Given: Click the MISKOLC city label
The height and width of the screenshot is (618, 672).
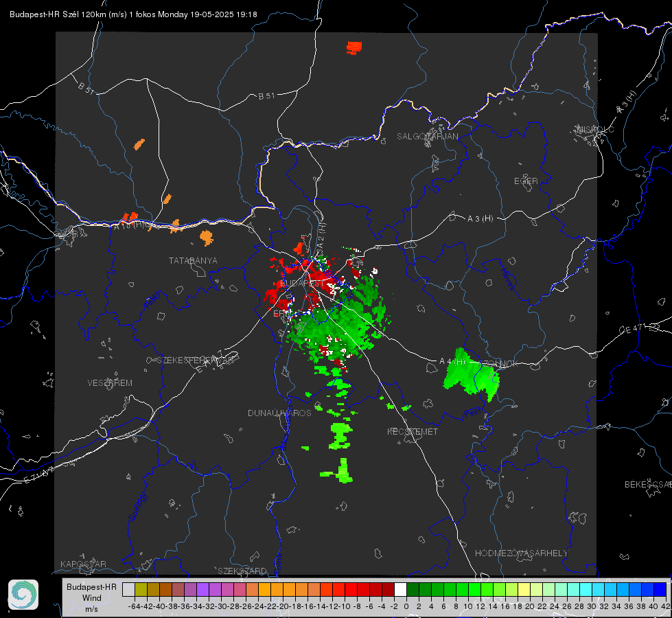Looking at the screenshot, I should pyautogui.click(x=595, y=129).
